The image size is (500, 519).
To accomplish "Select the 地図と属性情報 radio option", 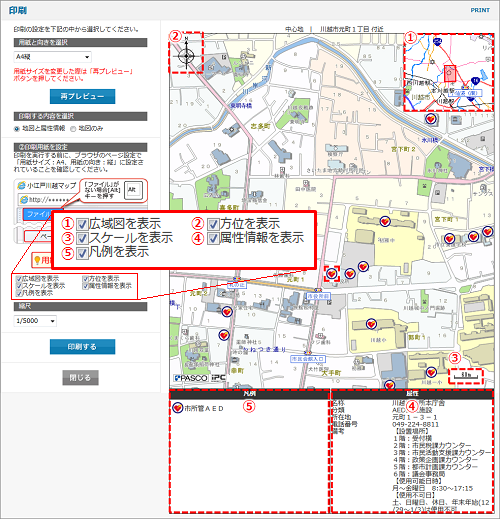I will point(17,129).
